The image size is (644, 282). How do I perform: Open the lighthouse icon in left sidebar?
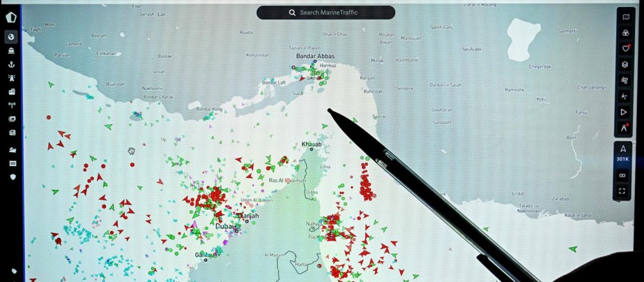point(11,78)
